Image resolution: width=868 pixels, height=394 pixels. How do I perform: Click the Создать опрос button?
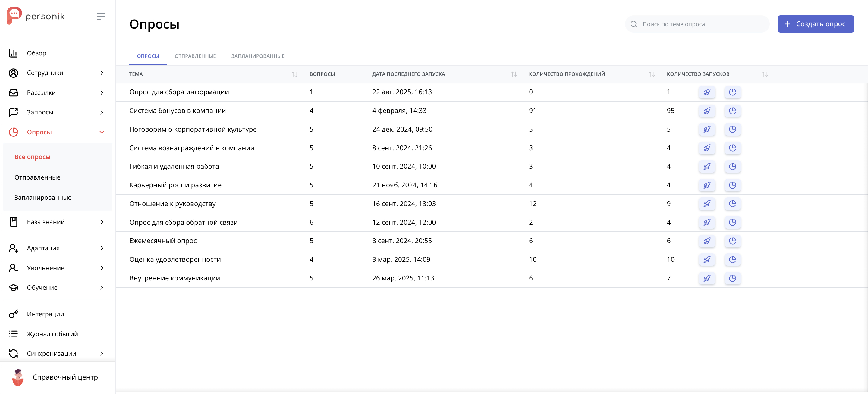(x=816, y=24)
